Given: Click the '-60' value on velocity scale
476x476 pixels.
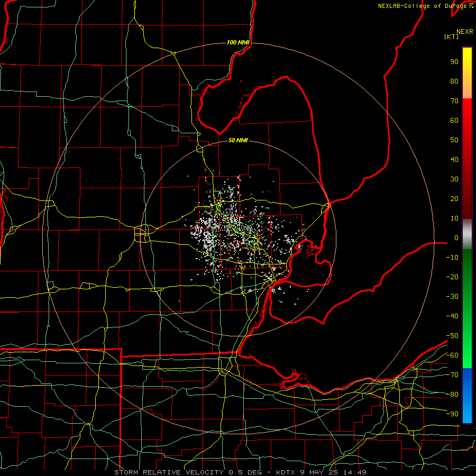Looking at the screenshot, I should click(452, 355).
